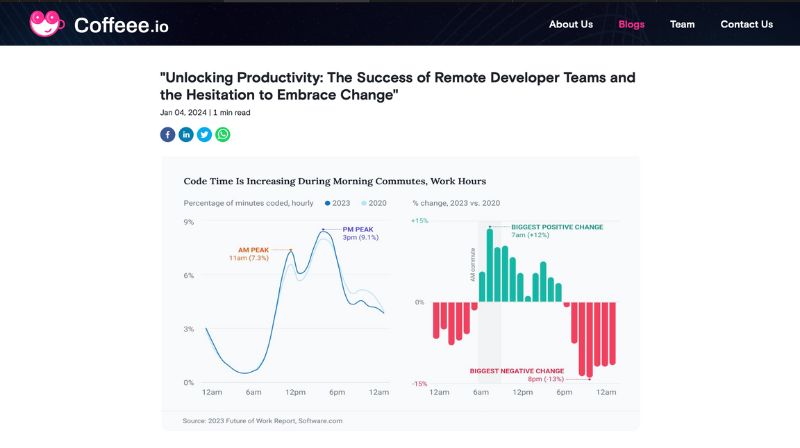Open the Contact Us page

click(746, 24)
